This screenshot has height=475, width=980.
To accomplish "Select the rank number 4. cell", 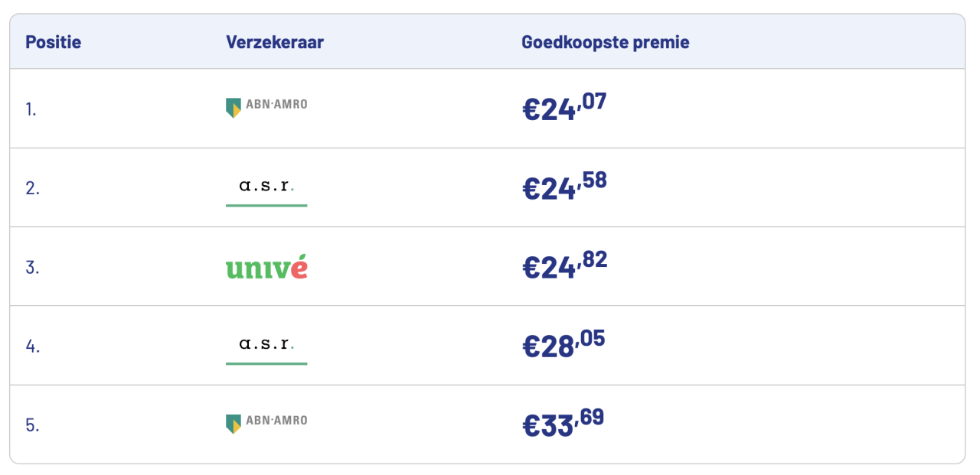I will pos(32,346).
